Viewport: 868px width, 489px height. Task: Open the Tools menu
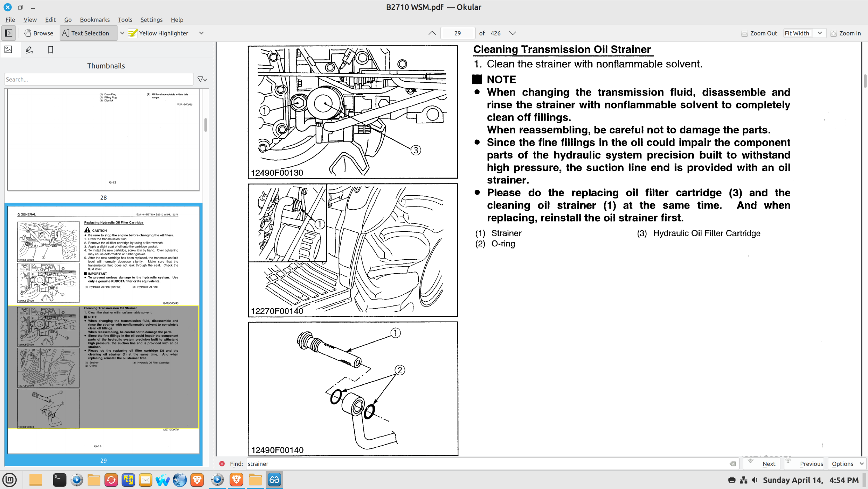[125, 20]
